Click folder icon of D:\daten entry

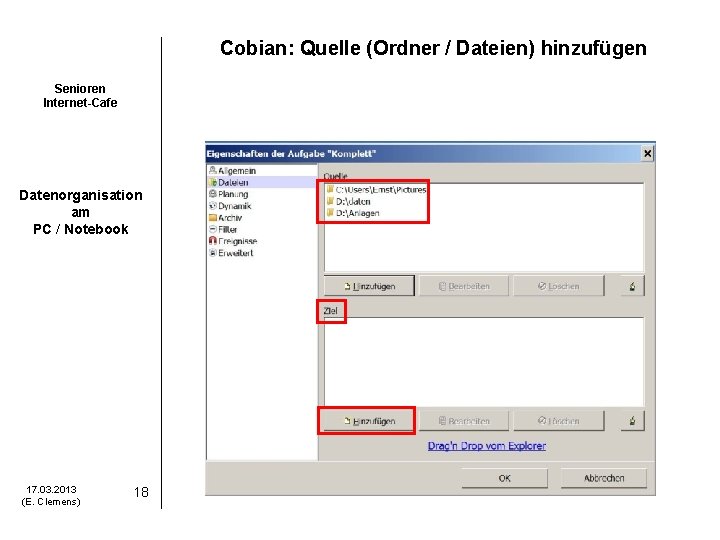click(330, 201)
